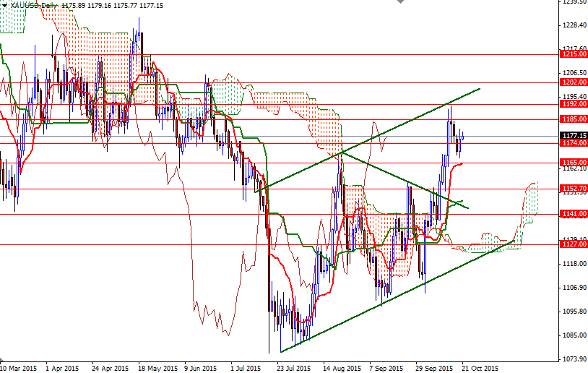Click the 29 Sep 2015 date label
588x373 pixels.
pos(434,369)
